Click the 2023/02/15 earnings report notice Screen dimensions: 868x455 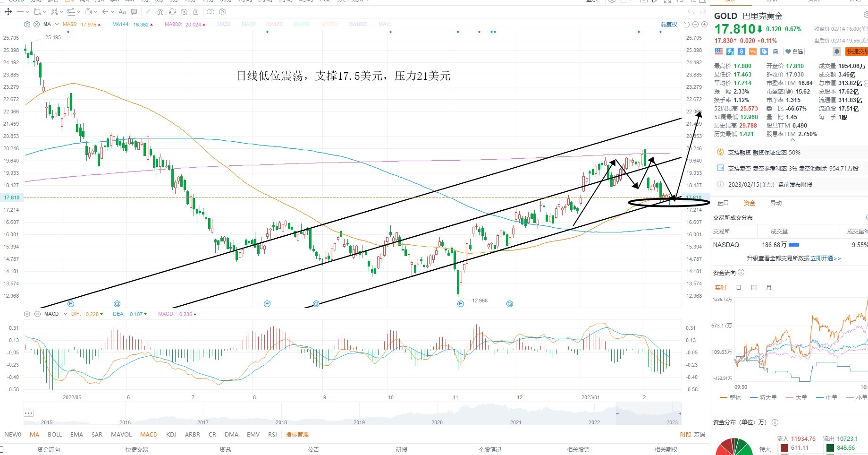click(770, 184)
